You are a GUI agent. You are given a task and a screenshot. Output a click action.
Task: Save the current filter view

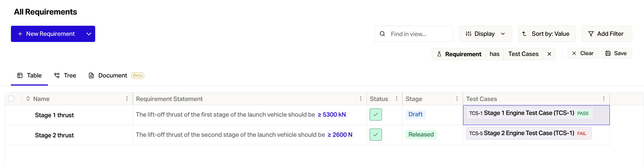coord(616,53)
